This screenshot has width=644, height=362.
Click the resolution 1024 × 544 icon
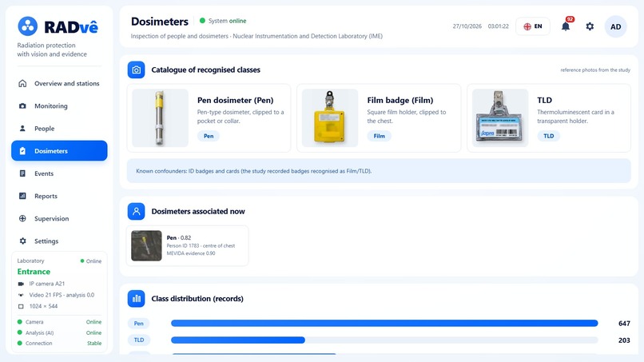coord(21,306)
